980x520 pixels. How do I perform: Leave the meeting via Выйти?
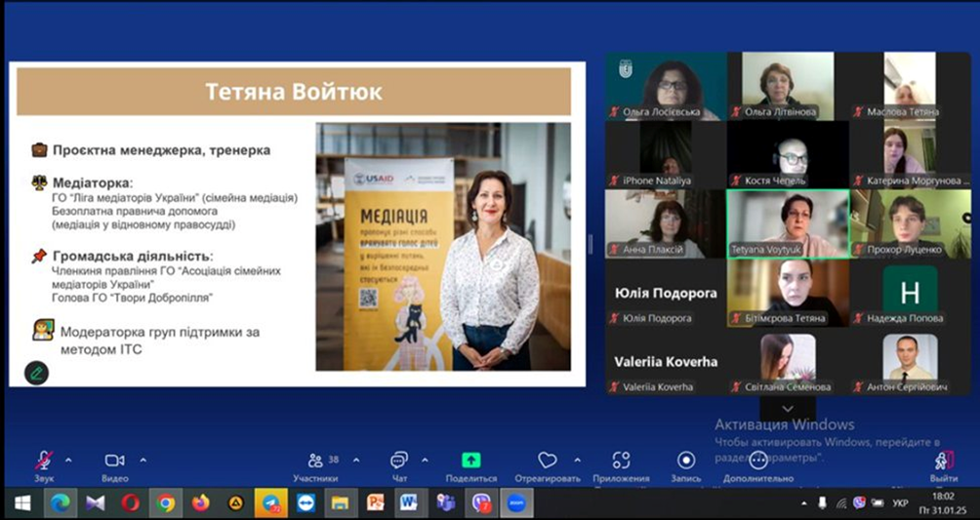tap(943, 461)
